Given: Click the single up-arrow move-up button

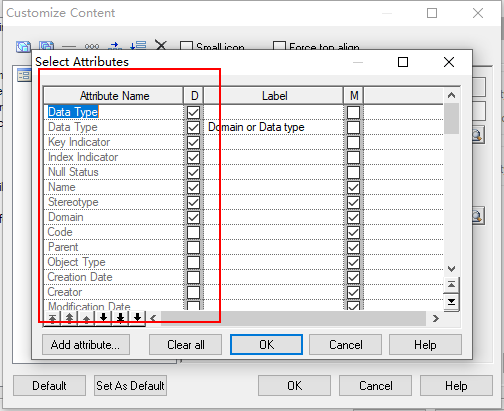Looking at the screenshot, I should coord(86,318).
